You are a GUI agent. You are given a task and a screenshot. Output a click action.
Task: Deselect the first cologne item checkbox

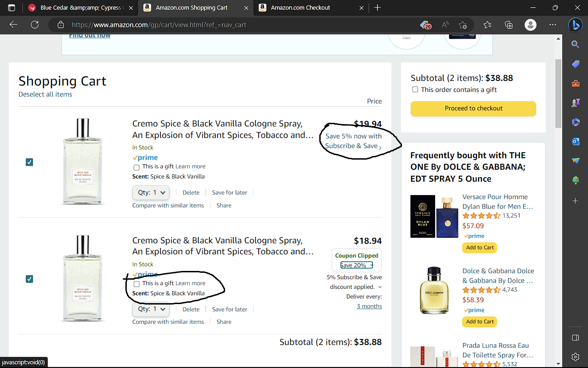coord(29,162)
